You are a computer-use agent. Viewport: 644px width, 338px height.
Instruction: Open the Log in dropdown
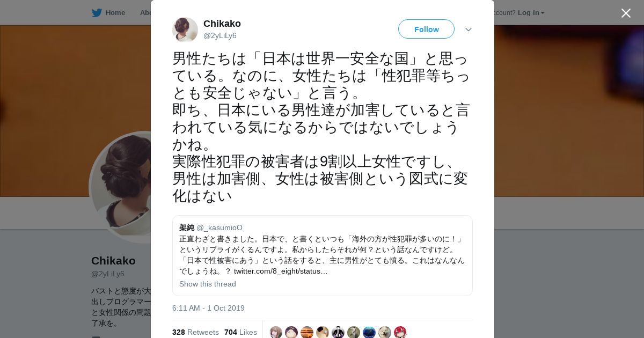coord(531,13)
